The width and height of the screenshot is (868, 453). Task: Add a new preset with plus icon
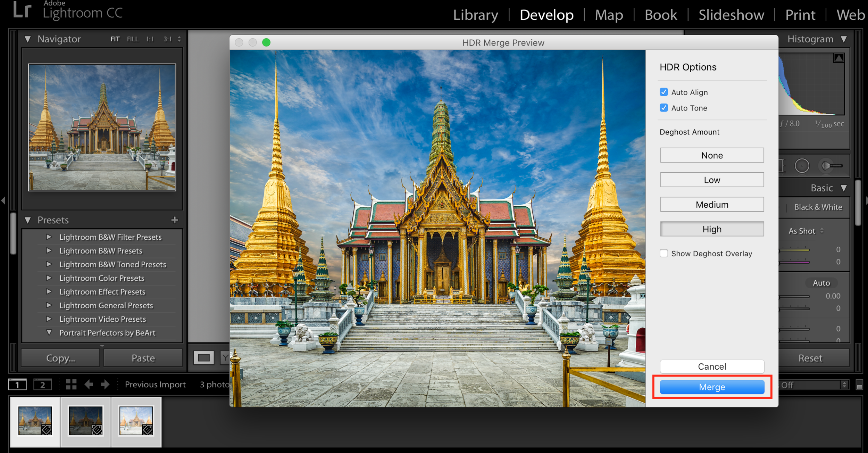[175, 220]
